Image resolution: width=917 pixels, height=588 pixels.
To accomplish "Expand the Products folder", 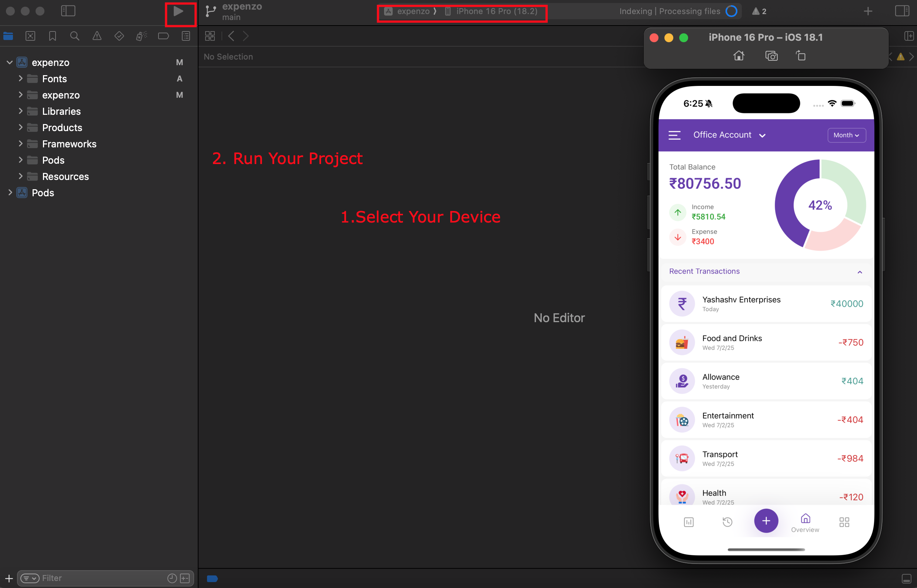I will pyautogui.click(x=21, y=127).
